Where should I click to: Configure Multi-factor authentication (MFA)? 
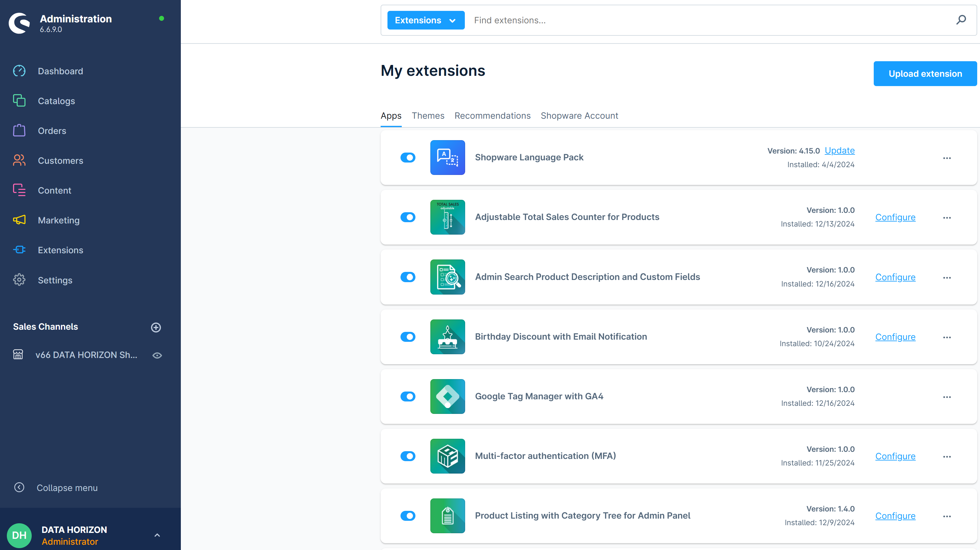pos(895,456)
